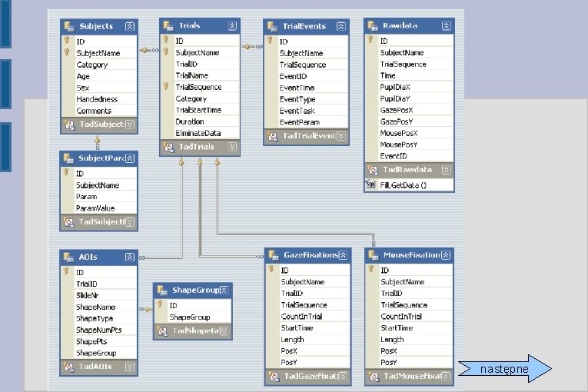Click the SQL icon beside Fill,GetData ()
Image resolution: width=588 pixels, height=392 pixels.
(370, 184)
